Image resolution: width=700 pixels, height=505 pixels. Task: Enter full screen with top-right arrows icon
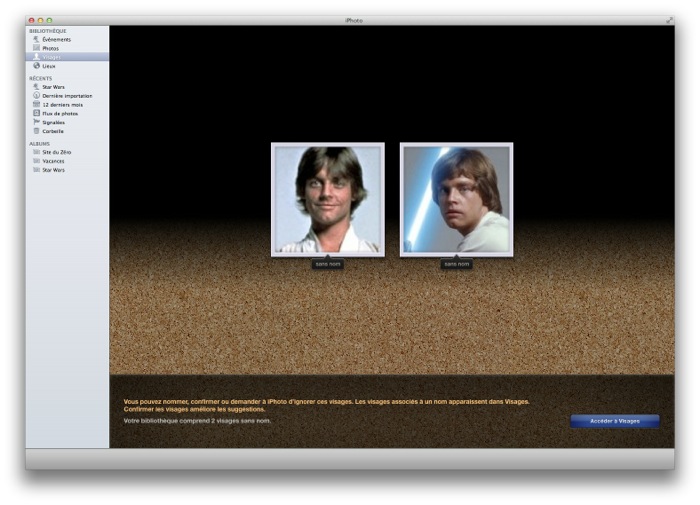(x=669, y=21)
